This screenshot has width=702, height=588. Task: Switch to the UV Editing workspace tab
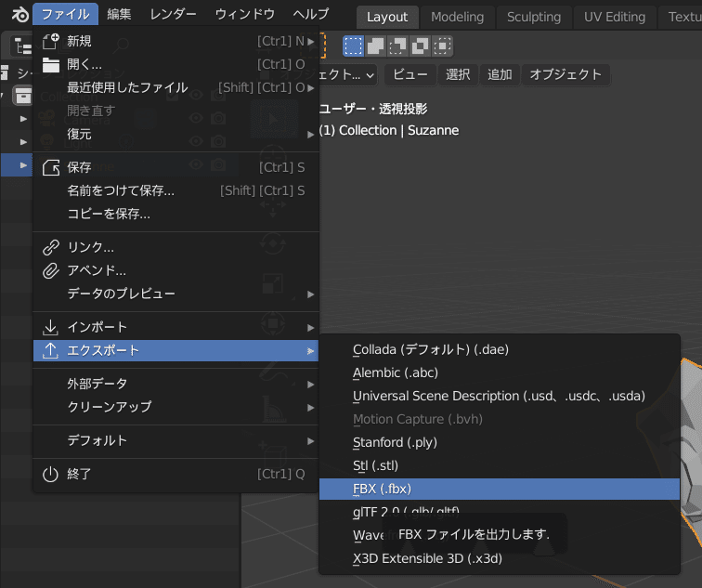pyautogui.click(x=615, y=17)
